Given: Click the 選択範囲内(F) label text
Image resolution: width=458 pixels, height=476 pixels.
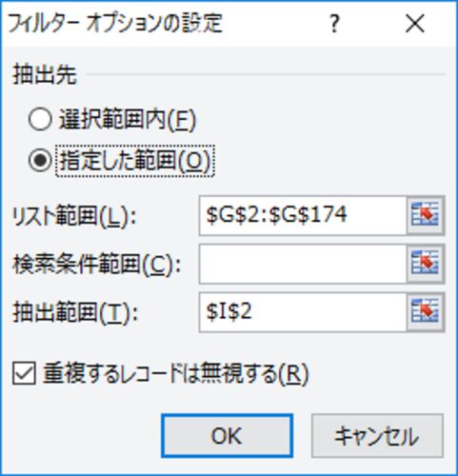Looking at the screenshot, I should [x=128, y=120].
